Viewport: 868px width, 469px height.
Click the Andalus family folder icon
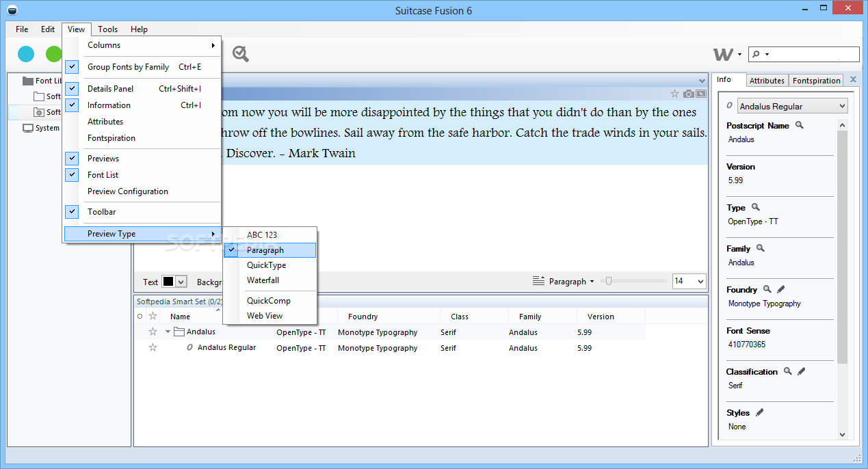pyautogui.click(x=179, y=332)
